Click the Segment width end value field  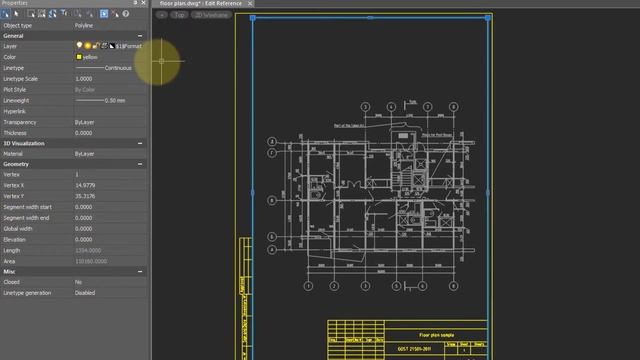pos(109,218)
